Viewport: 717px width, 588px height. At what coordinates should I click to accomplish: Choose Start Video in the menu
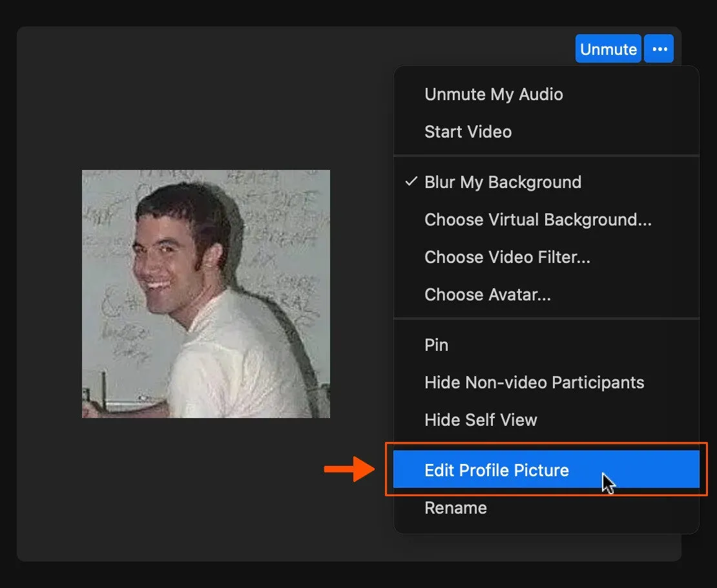(468, 132)
